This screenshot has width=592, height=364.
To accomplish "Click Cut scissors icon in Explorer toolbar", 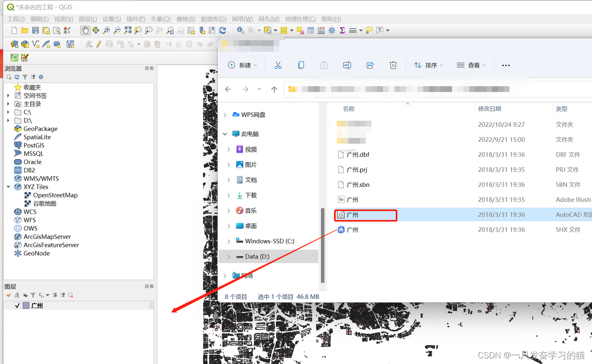I will coord(278,65).
